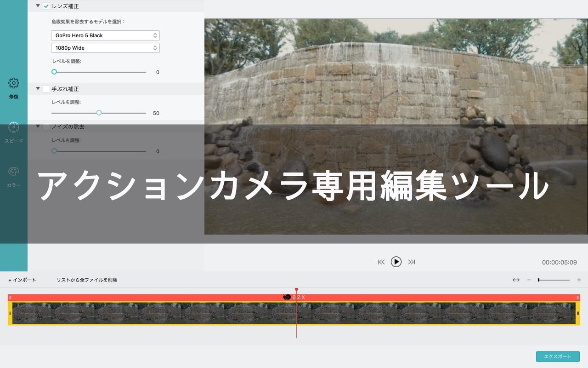Image resolution: width=588 pixels, height=368 pixels.
Task: Click the 魚眼効果を除去するモデルを選択 label
Action: pyautogui.click(x=88, y=22)
